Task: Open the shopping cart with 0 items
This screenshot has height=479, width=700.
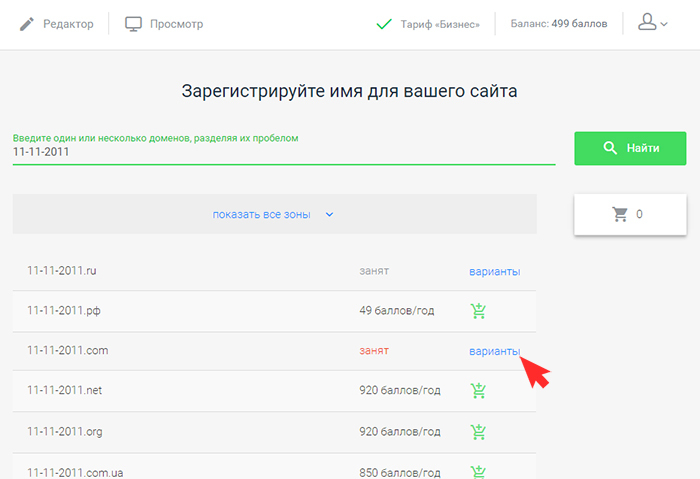Action: click(x=630, y=214)
